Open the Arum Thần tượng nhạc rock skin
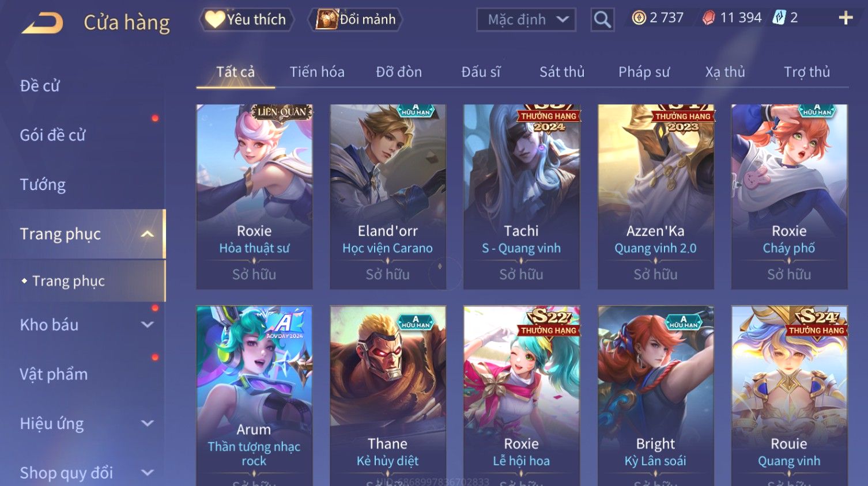This screenshot has width=868, height=486. tap(254, 396)
